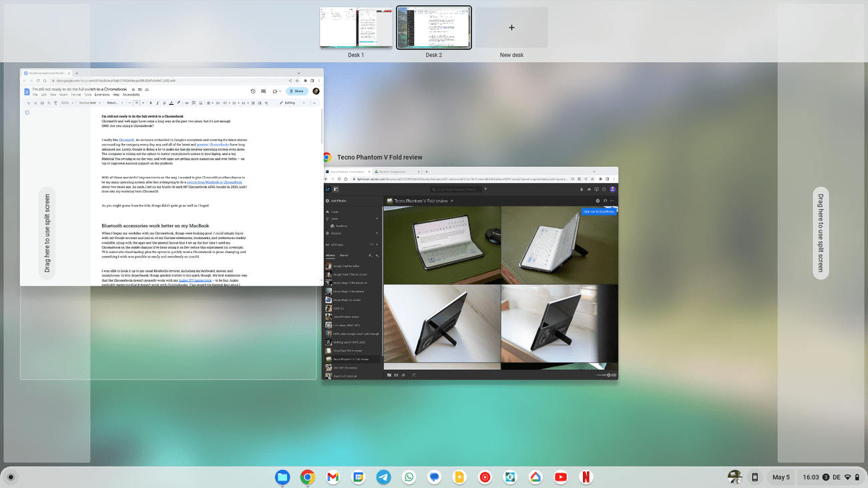Open the May 5 calendar date chip
The image size is (868, 488).
tap(781, 477)
